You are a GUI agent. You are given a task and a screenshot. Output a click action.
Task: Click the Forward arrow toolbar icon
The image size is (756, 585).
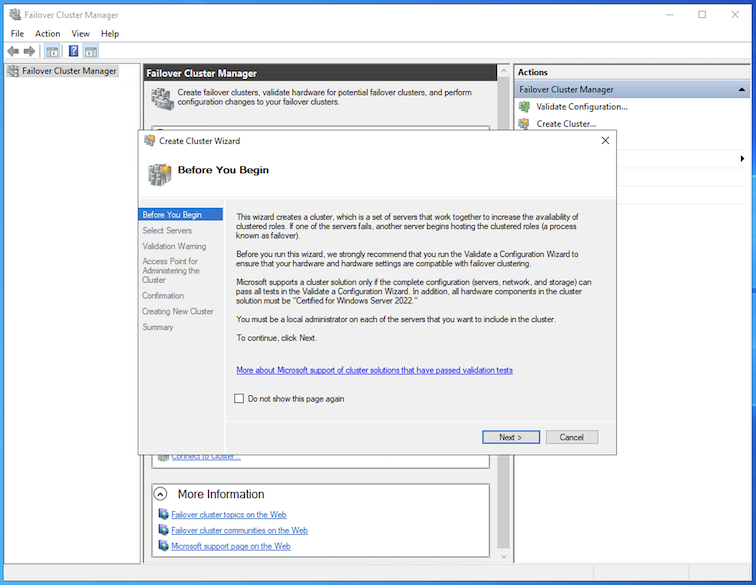click(x=29, y=51)
